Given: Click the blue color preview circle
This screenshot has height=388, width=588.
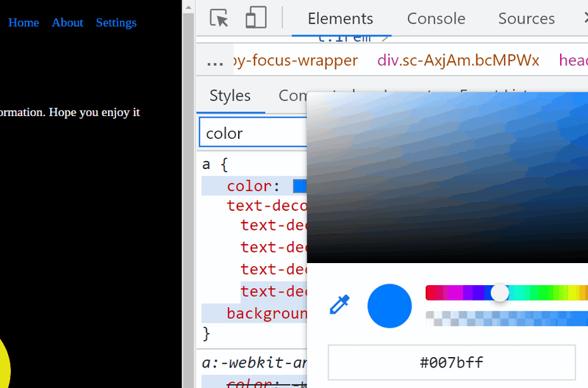Looking at the screenshot, I should pyautogui.click(x=390, y=306).
